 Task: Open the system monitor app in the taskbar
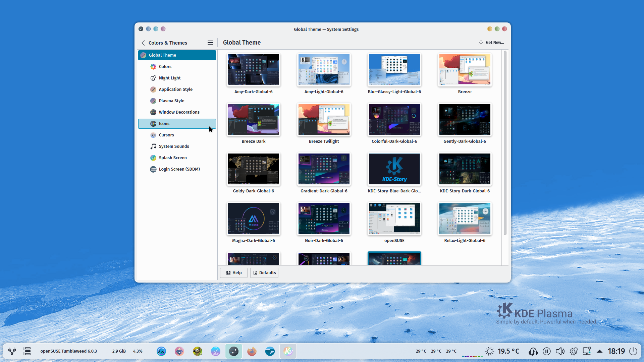[161, 351]
